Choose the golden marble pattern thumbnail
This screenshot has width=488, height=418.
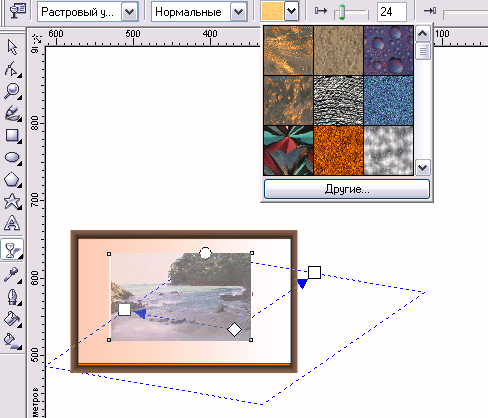pyautogui.click(x=288, y=50)
